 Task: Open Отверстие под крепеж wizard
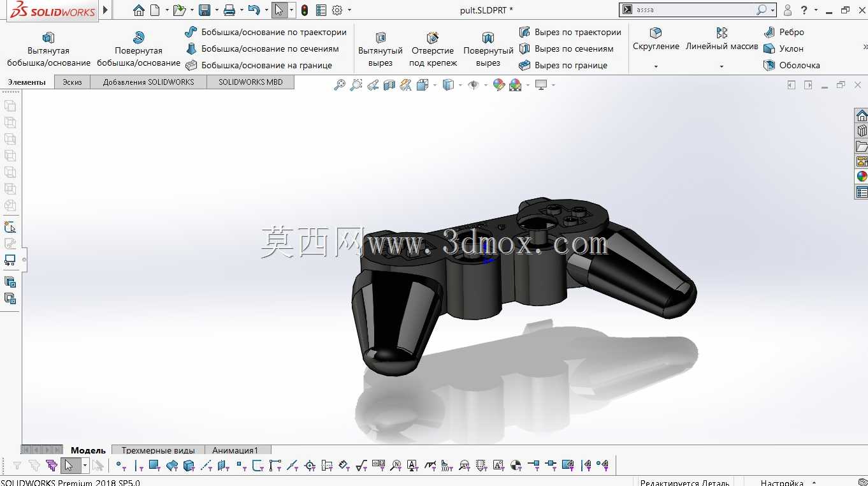coord(433,49)
